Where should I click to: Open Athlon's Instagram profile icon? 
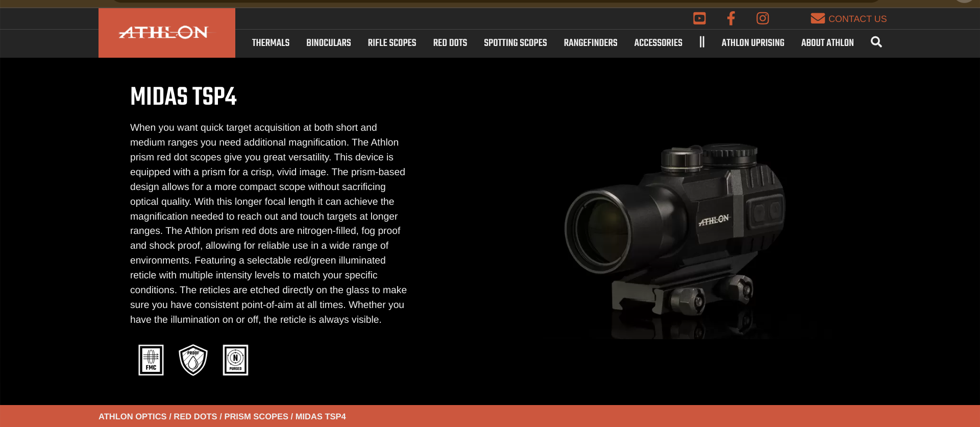(763, 18)
